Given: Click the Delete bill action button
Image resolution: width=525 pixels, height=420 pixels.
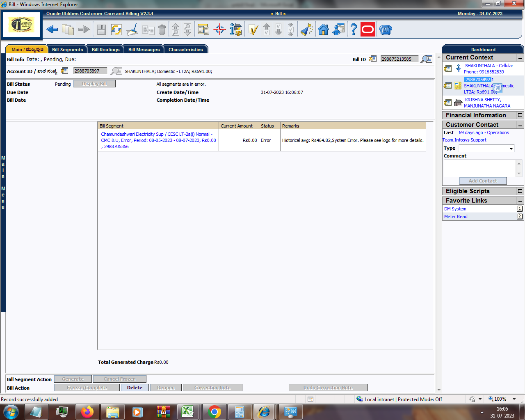Looking at the screenshot, I should coord(135,388).
